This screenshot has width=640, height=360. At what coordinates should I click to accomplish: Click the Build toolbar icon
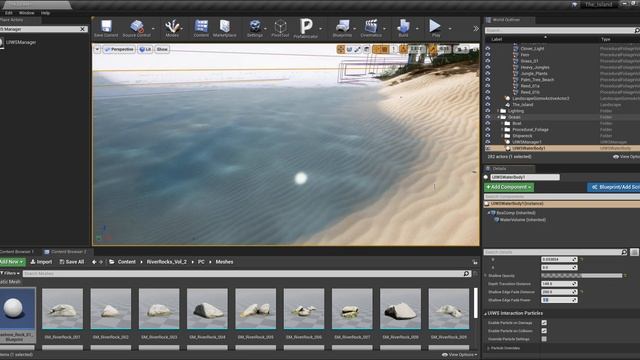click(403, 28)
